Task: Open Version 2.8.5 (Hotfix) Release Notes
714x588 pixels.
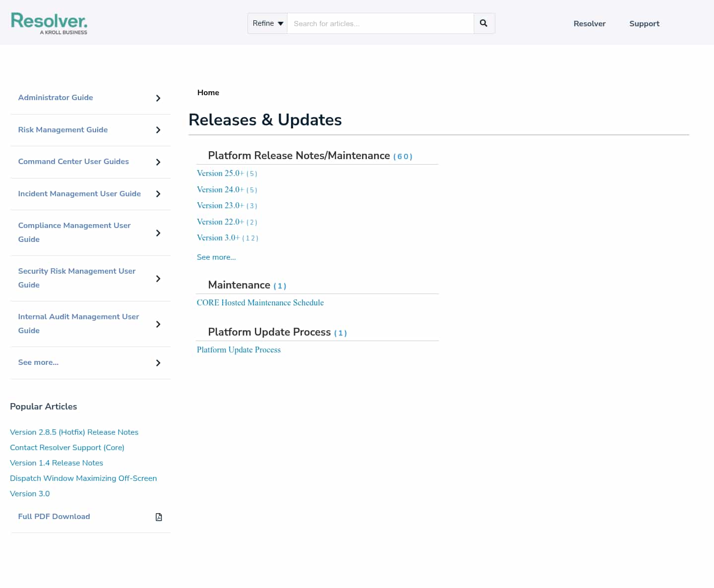Action: [x=74, y=432]
